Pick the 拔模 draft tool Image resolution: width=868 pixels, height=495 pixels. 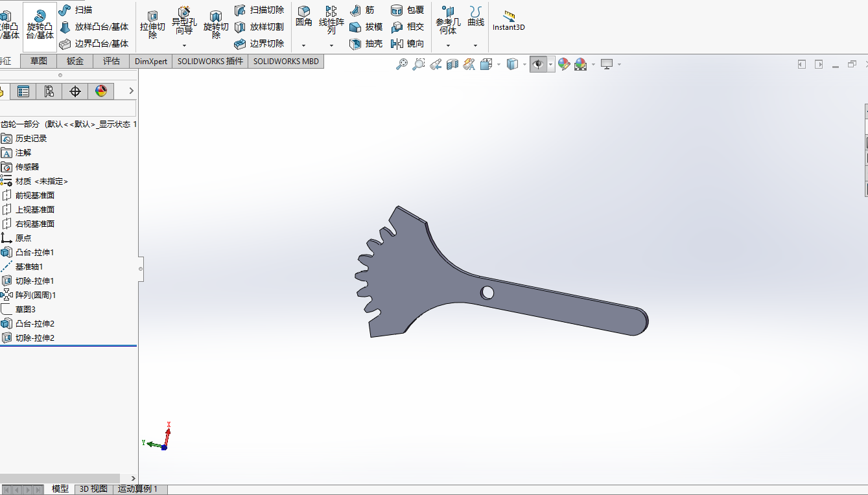click(x=366, y=27)
